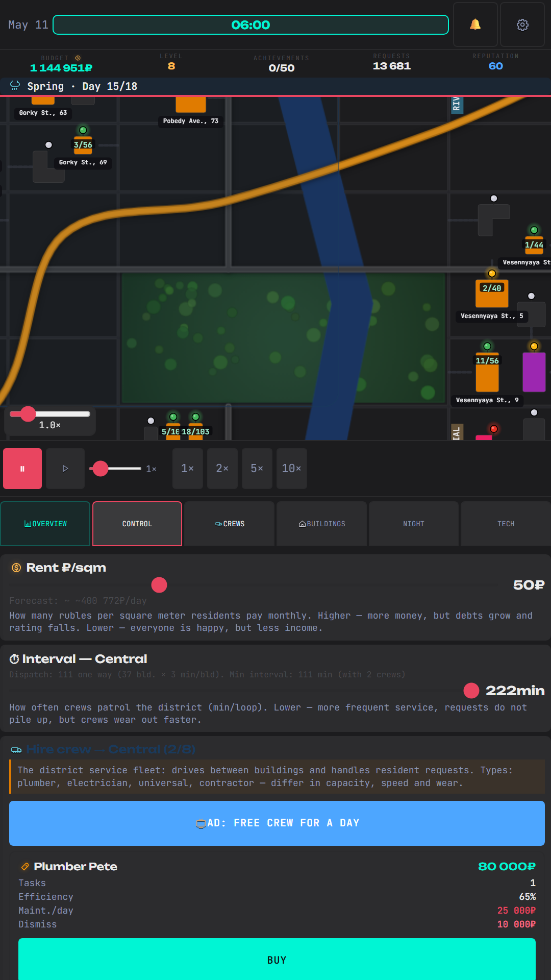This screenshot has width=551, height=980.
Task: Select the 11/56 Vesennyaya St., 9 building
Action: (487, 373)
